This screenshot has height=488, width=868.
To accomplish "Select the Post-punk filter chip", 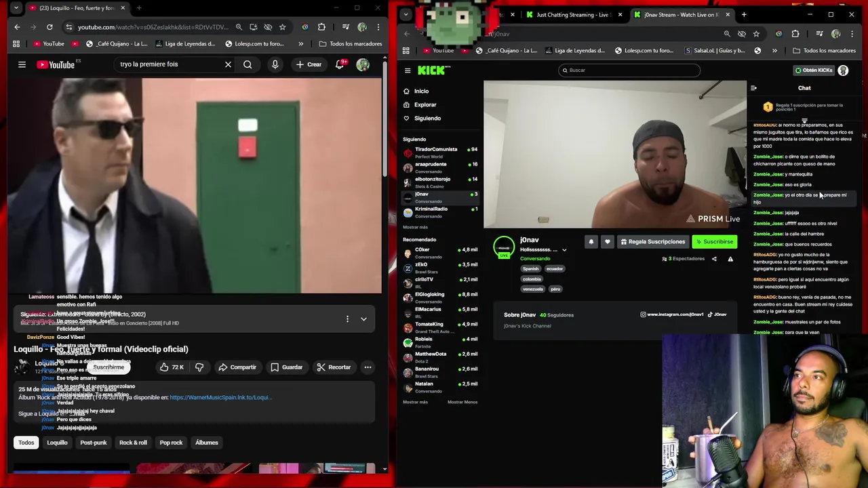I will click(94, 443).
